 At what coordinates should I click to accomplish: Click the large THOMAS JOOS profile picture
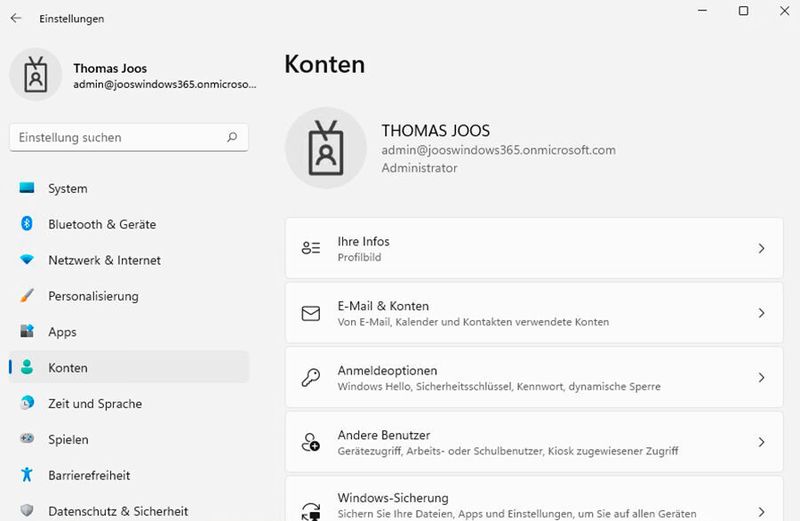coord(326,148)
